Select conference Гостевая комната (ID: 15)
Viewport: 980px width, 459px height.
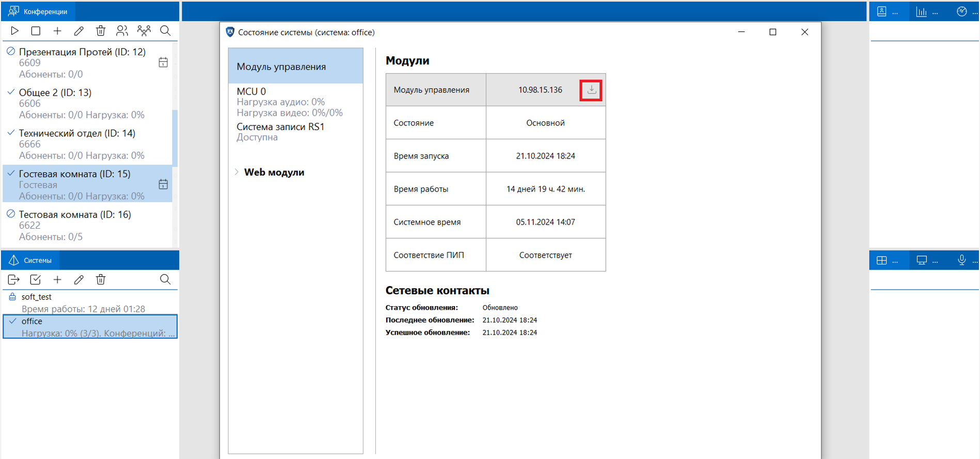(x=88, y=184)
